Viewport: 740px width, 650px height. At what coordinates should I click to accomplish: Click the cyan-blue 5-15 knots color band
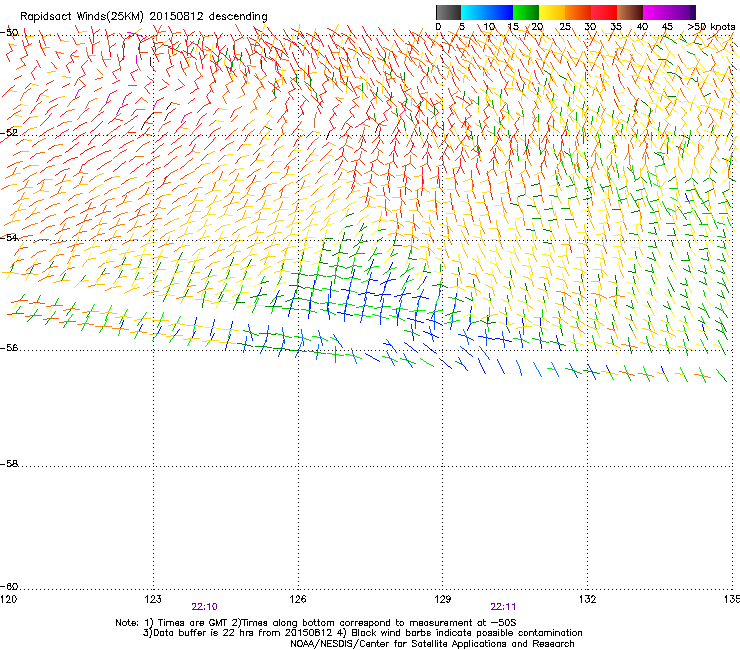487,12
